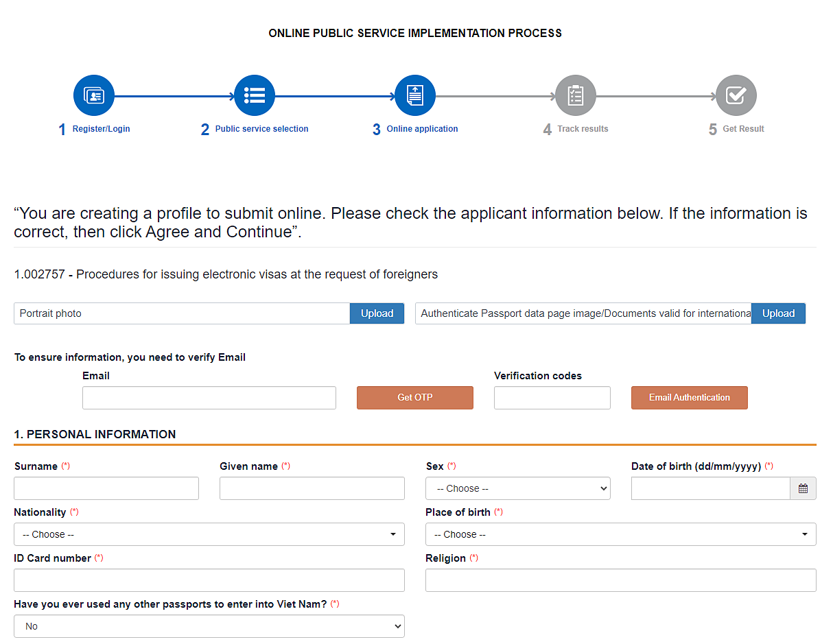Click into the Surname text box
The height and width of the screenshot is (644, 833).
pyautogui.click(x=106, y=488)
